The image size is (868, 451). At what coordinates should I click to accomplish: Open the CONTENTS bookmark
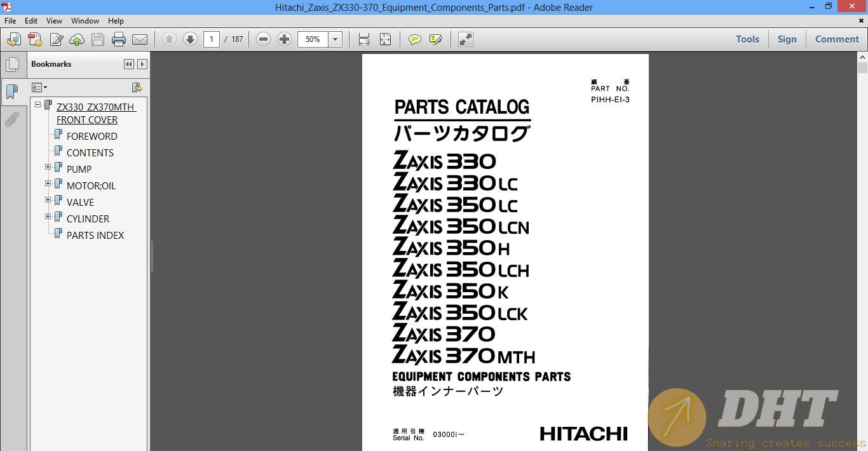pyautogui.click(x=90, y=152)
